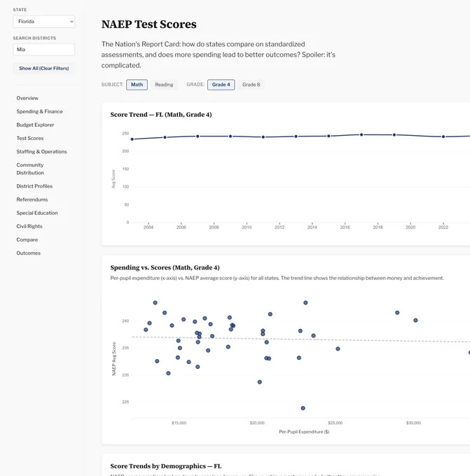Click the 2003 point on score trend line
The image size is (470, 476).
[x=132, y=139]
